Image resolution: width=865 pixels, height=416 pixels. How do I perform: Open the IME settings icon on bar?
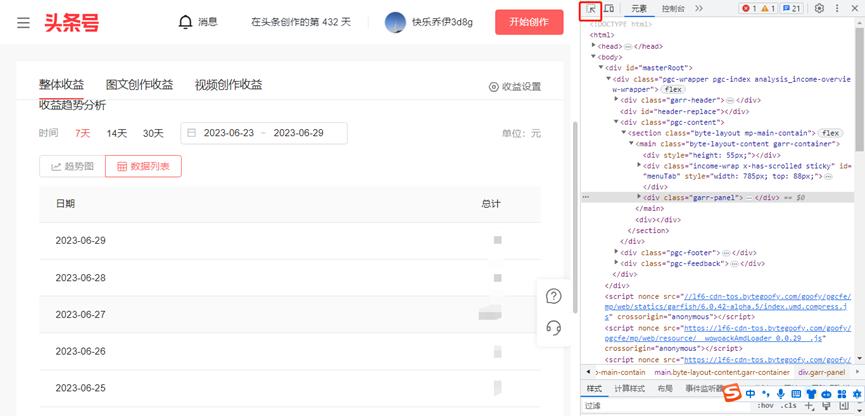pyautogui.click(x=857, y=393)
